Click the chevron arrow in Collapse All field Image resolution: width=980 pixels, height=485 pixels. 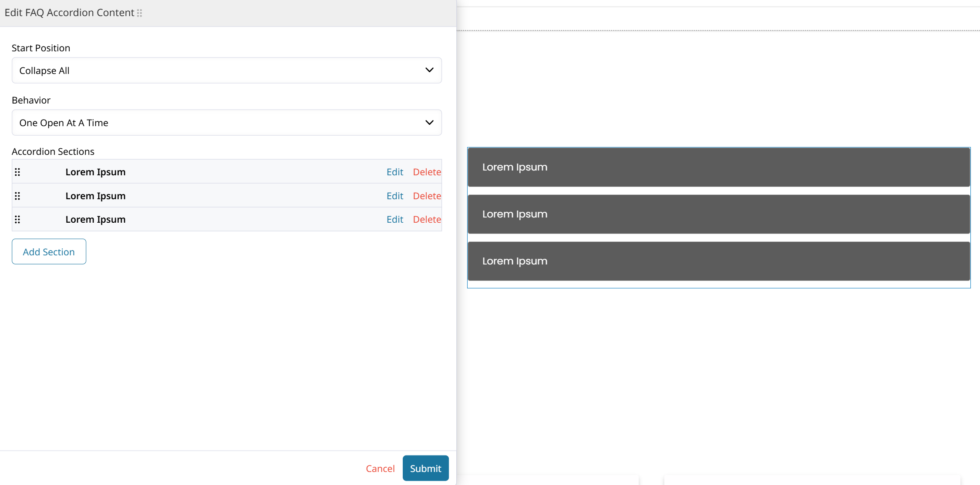click(x=429, y=70)
